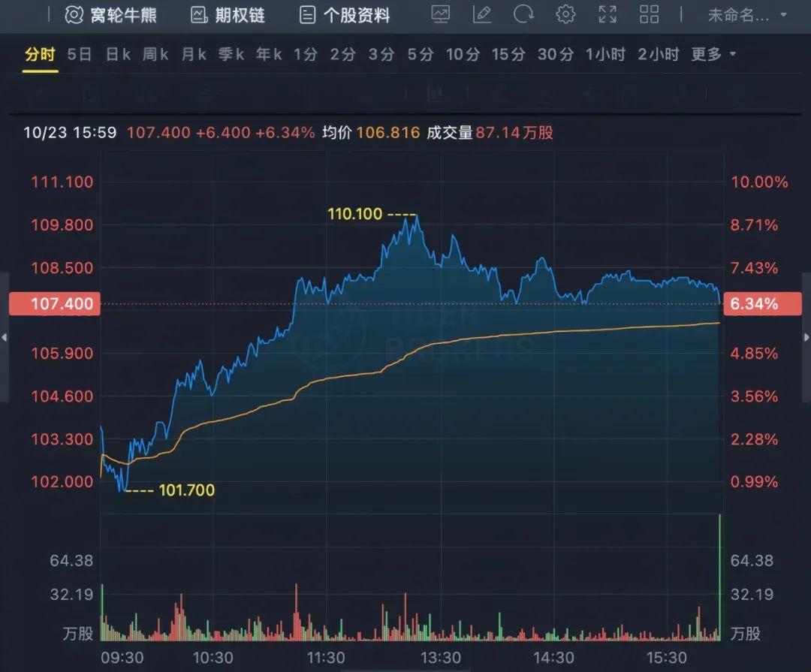Select the 5分 timeframe
This screenshot has height=672, width=811.
click(420, 54)
